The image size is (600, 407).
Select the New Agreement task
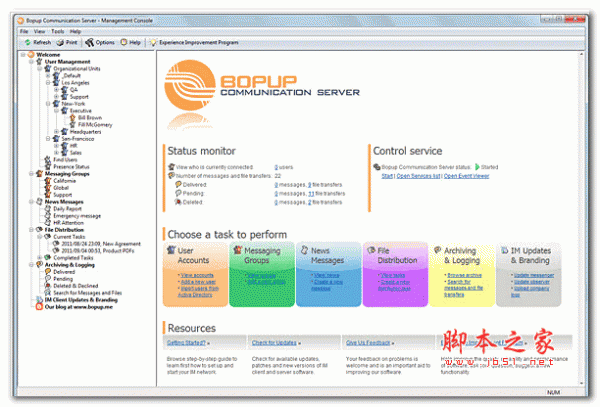pyautogui.click(x=101, y=244)
